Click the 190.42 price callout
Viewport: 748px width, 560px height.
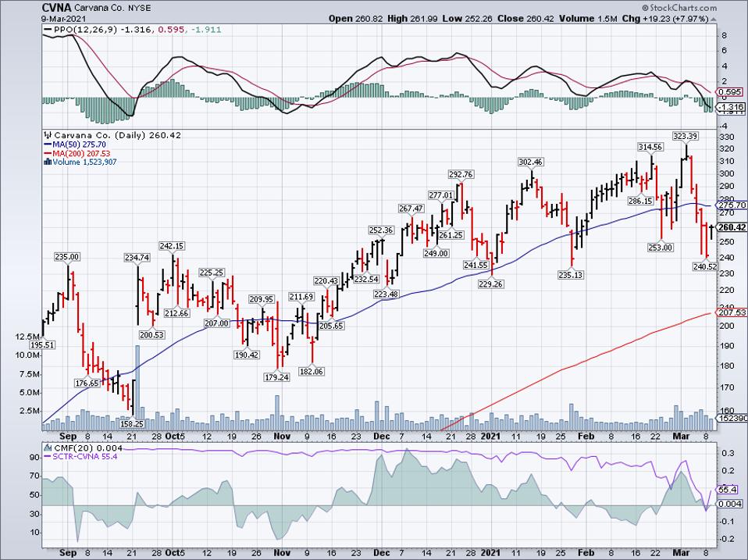point(246,355)
